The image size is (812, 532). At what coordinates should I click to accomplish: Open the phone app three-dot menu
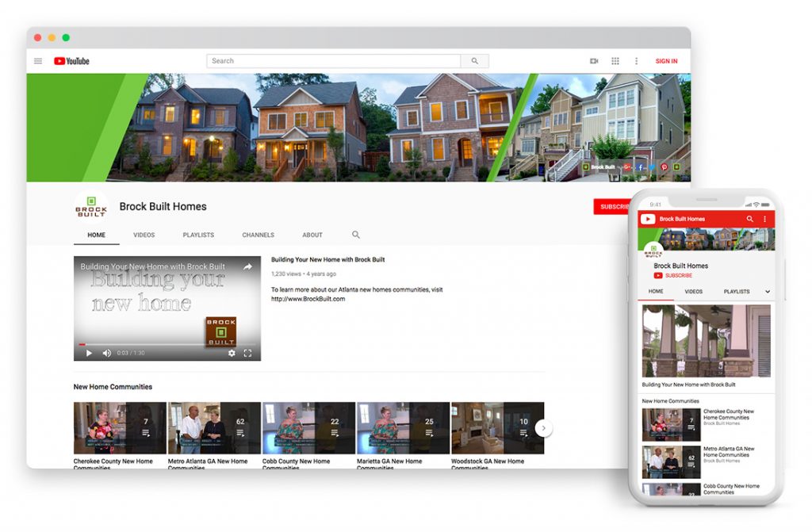click(765, 219)
